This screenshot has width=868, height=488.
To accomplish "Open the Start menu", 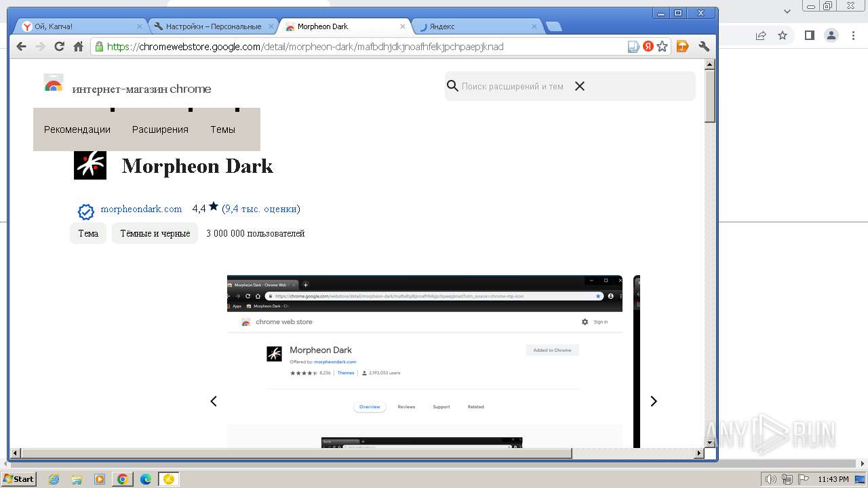I will 18,479.
